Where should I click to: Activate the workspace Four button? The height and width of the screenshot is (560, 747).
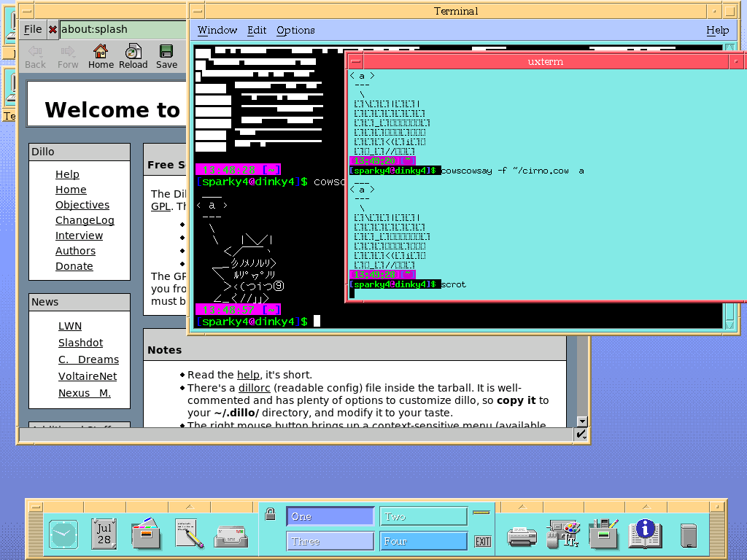423,541
